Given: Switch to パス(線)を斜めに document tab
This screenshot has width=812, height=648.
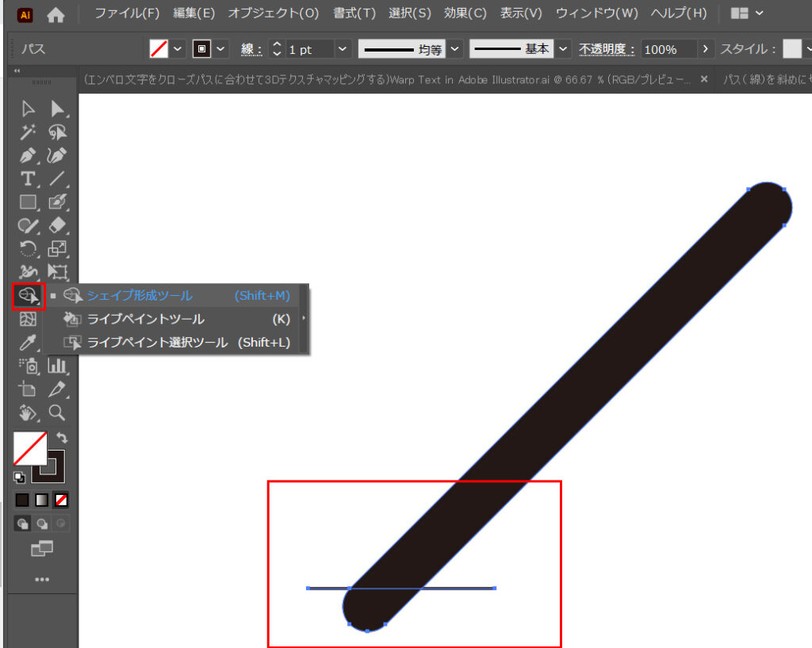Looking at the screenshot, I should click(x=764, y=80).
